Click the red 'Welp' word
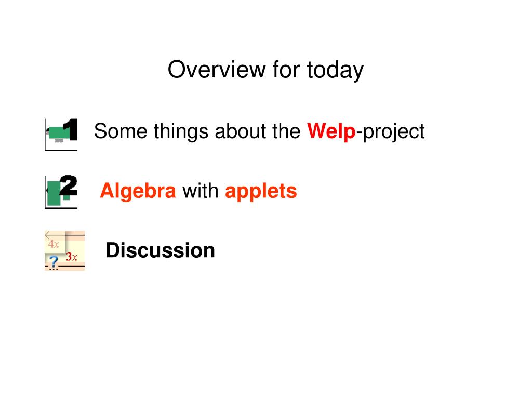 pyautogui.click(x=331, y=131)
